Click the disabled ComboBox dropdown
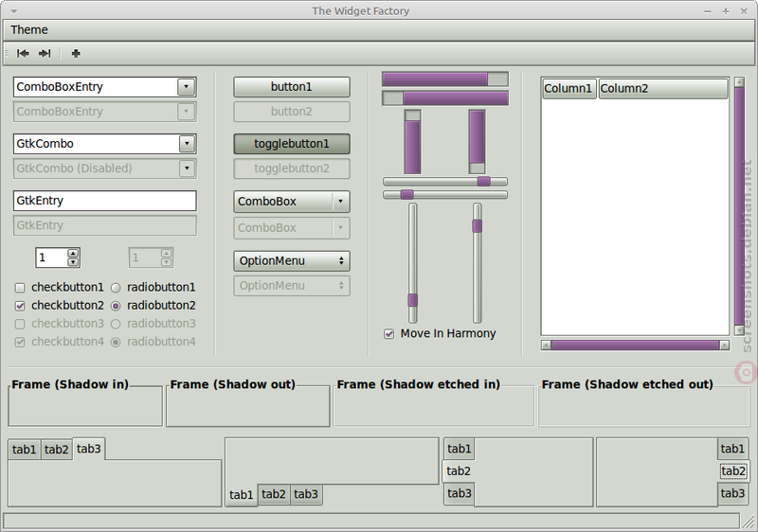The image size is (758, 532). 292,228
